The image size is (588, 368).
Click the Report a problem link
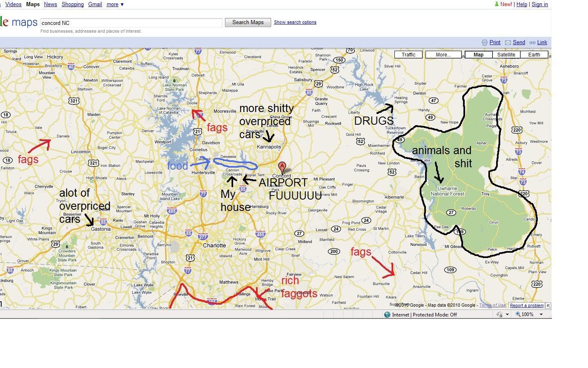526,305
